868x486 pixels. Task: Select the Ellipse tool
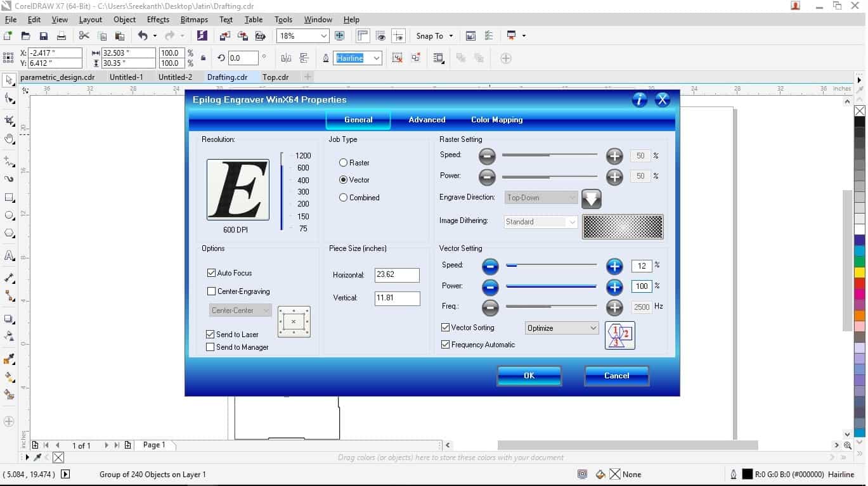click(9, 215)
